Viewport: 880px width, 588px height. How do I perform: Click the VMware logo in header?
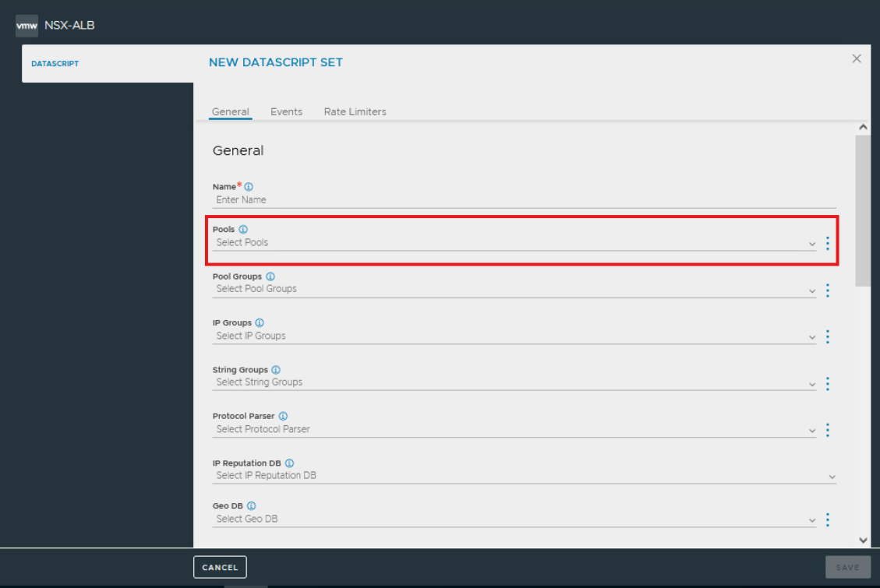[27, 26]
